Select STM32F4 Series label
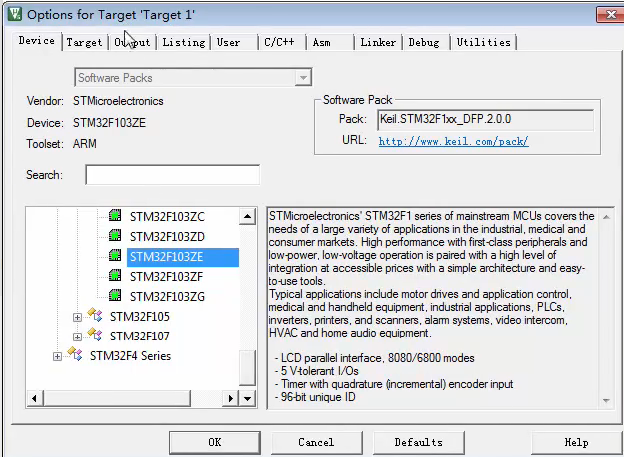Viewport: 624px width, 457px height. point(130,355)
